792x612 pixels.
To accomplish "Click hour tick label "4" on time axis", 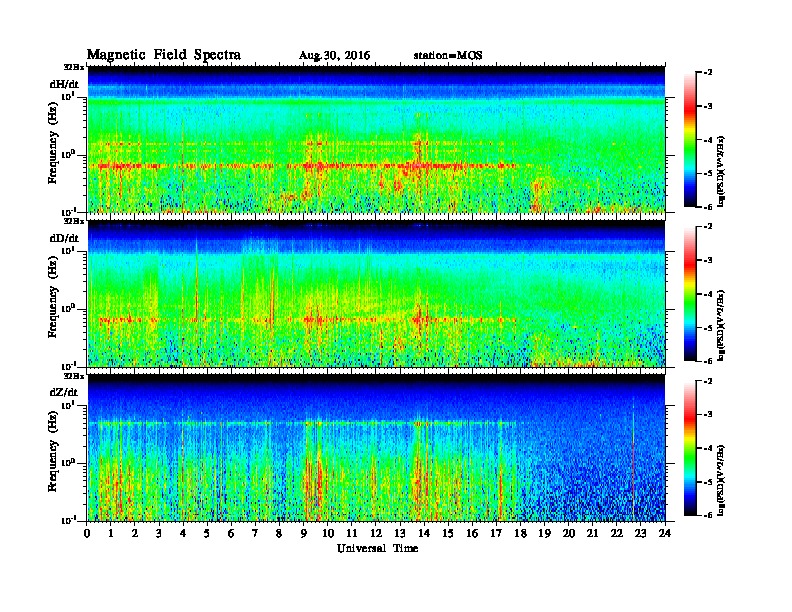I will point(183,534).
